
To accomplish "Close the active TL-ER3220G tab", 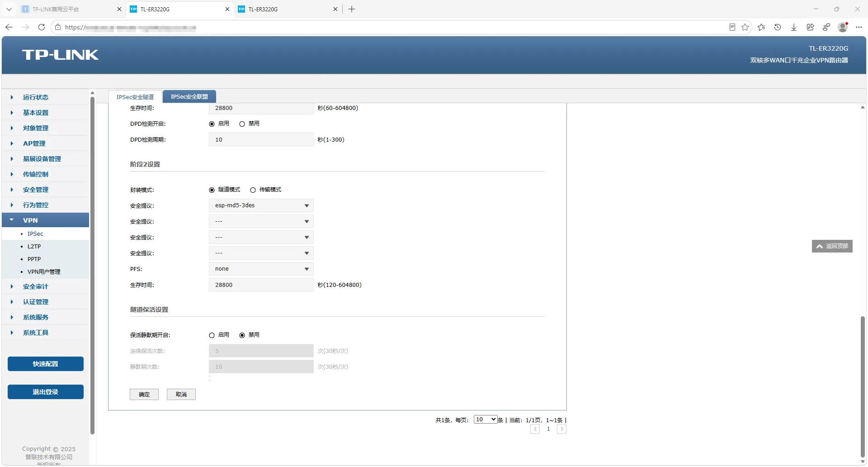I will click(x=227, y=9).
